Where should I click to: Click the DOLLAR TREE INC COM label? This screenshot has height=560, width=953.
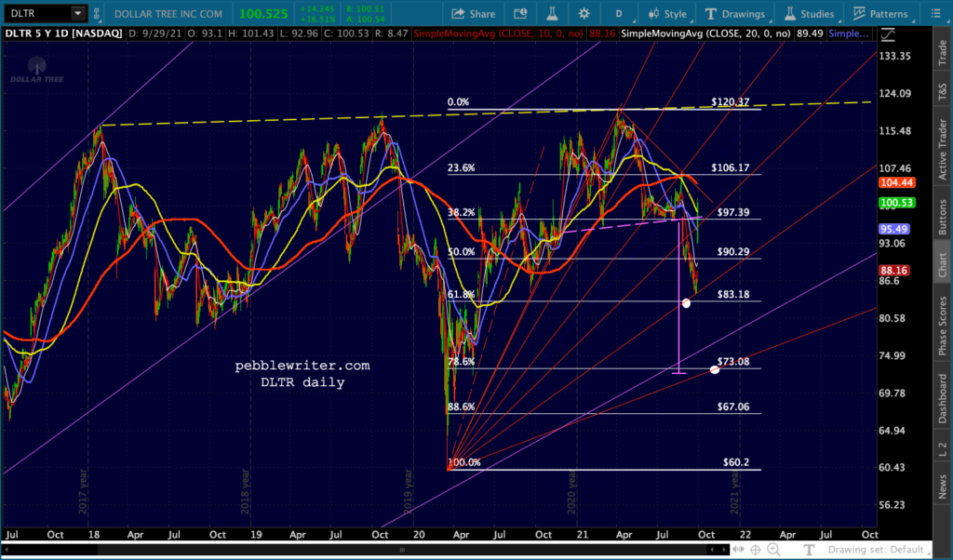click(x=168, y=13)
